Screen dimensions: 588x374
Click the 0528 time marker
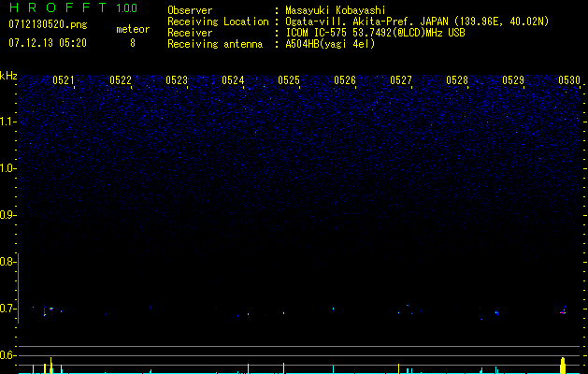[x=457, y=80]
